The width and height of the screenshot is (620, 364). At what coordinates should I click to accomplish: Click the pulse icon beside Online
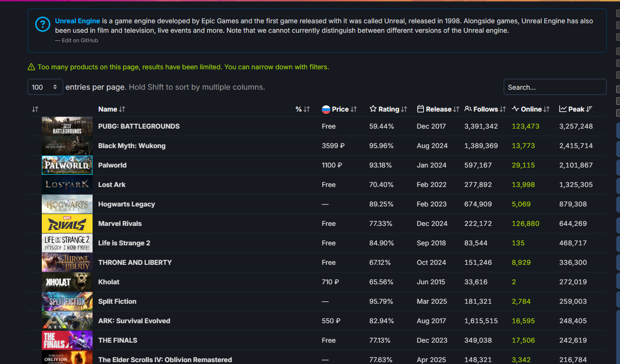point(516,109)
